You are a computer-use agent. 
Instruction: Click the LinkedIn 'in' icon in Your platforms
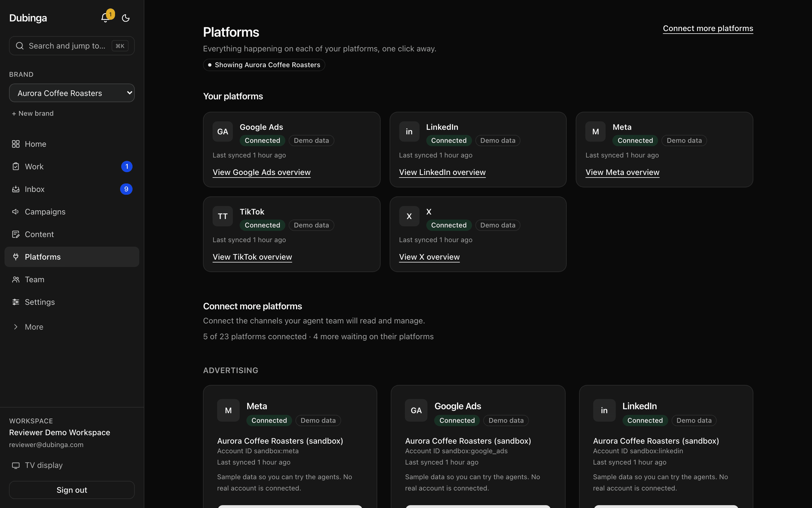coord(409,132)
